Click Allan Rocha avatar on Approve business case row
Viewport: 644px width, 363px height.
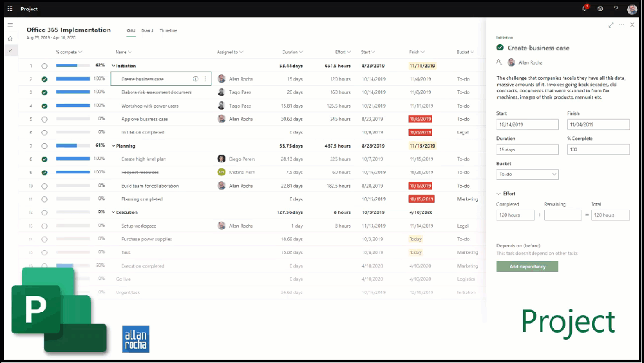click(222, 119)
